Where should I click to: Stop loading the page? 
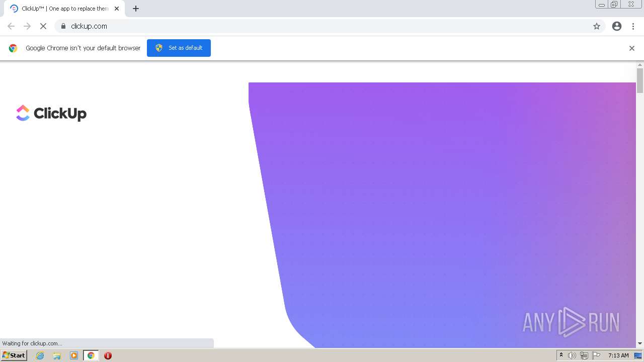coord(43,26)
